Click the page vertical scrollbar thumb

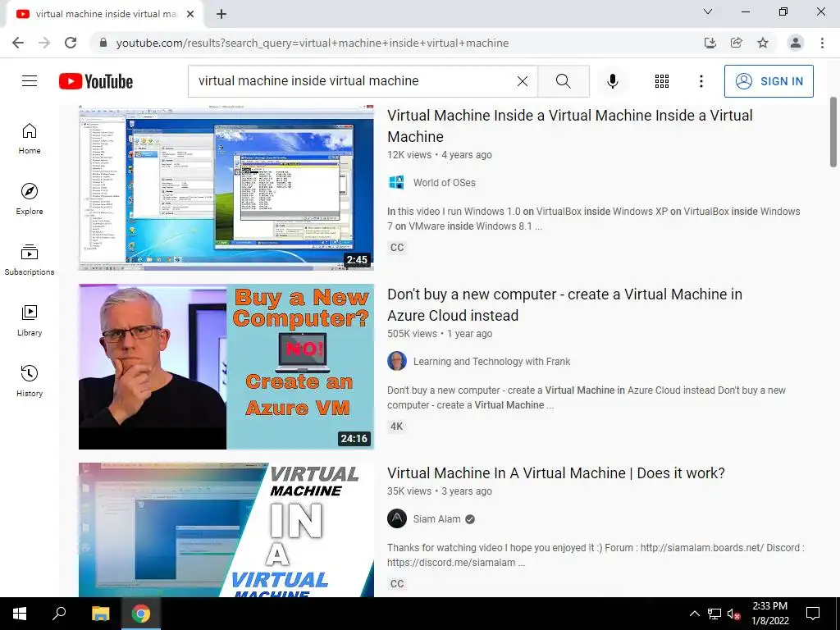pos(833,132)
